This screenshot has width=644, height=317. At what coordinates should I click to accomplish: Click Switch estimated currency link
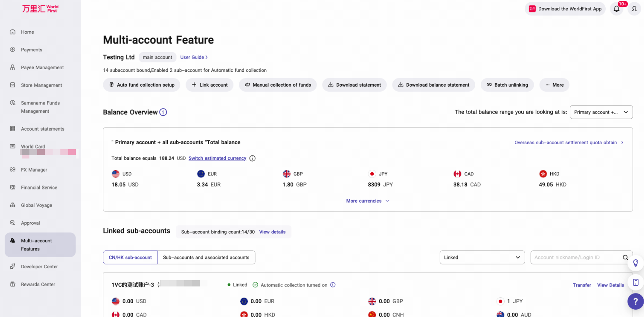click(x=218, y=158)
